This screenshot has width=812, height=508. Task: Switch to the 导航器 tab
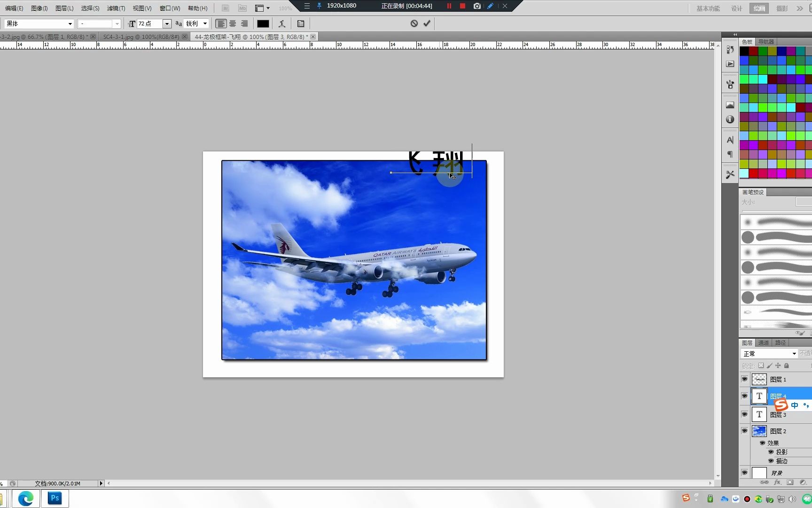[766, 42]
